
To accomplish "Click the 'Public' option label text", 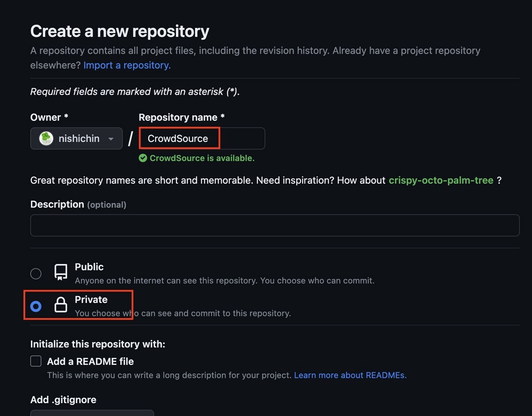I will click(x=89, y=267).
